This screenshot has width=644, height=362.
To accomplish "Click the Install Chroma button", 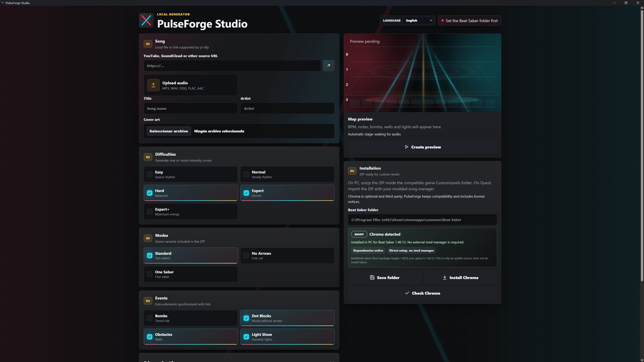I will pyautogui.click(x=460, y=278).
